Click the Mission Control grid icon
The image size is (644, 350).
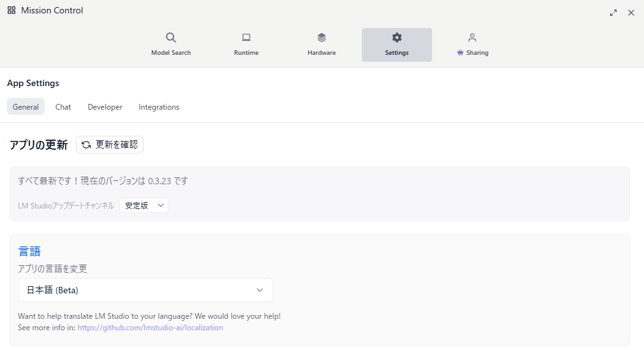[x=11, y=10]
